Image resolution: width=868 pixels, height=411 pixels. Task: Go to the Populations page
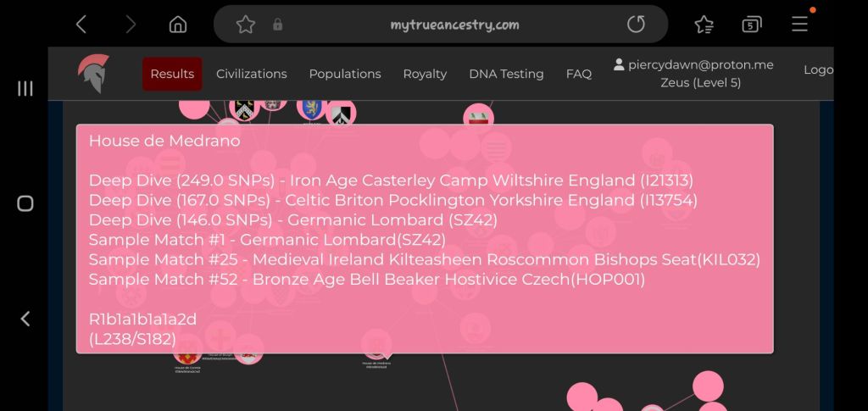tap(345, 74)
